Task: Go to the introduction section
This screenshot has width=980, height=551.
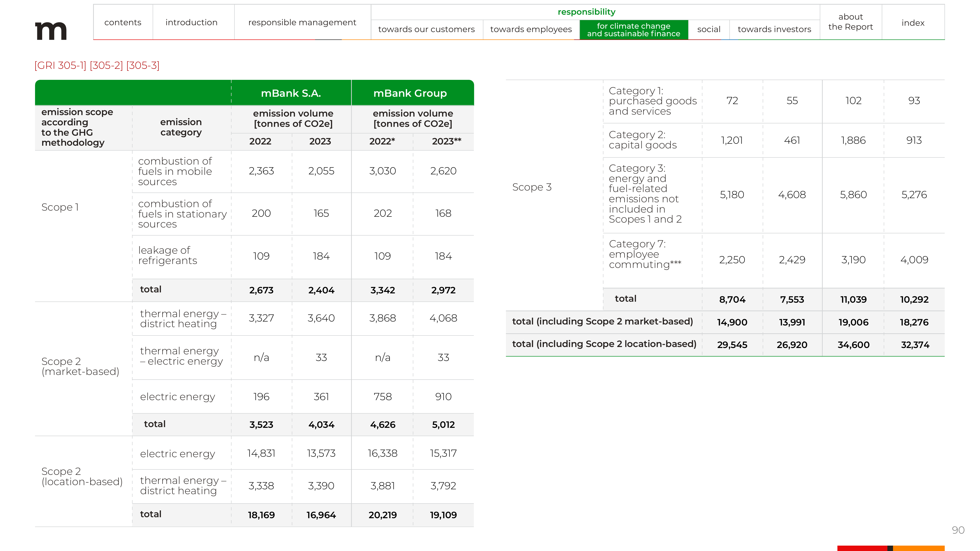Action: (x=191, y=23)
